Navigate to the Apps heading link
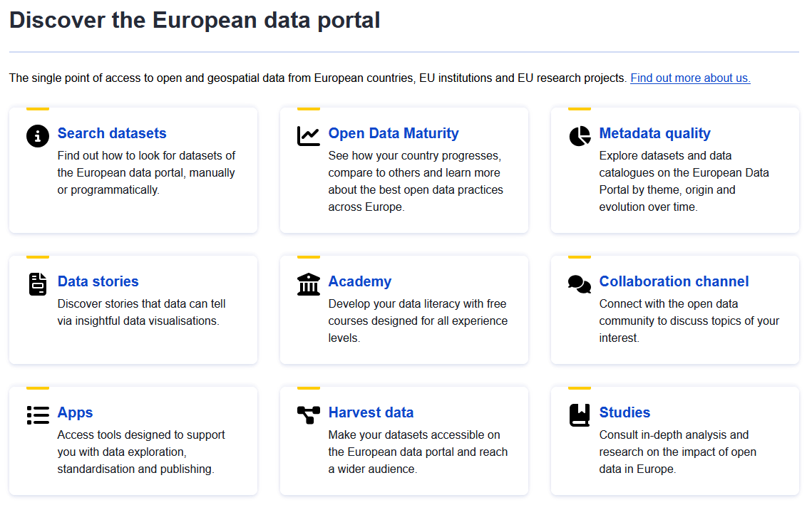812x510 pixels. (x=76, y=412)
